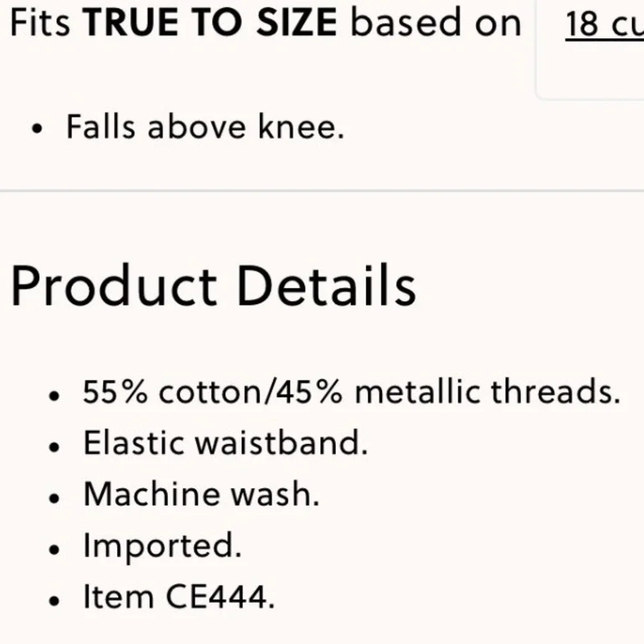The height and width of the screenshot is (644, 644).
Task: Click the bullet dot before "Machine wash"
Action: pos(54,498)
